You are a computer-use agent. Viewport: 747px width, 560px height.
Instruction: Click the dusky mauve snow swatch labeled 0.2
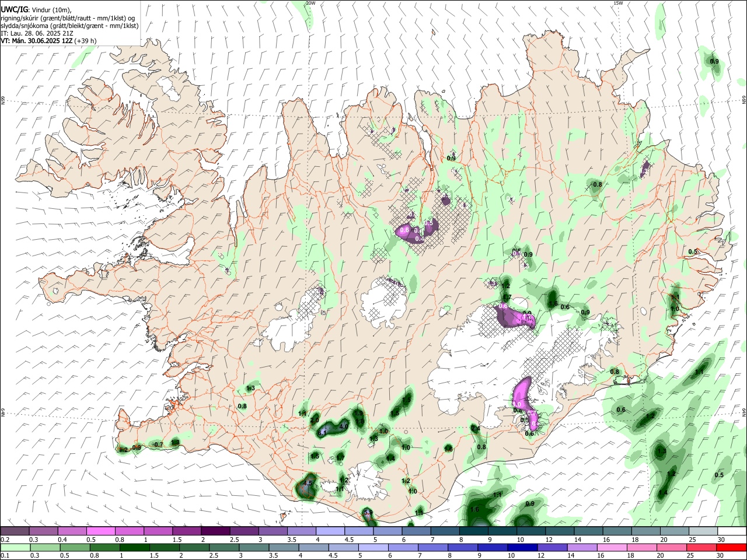pos(15,531)
